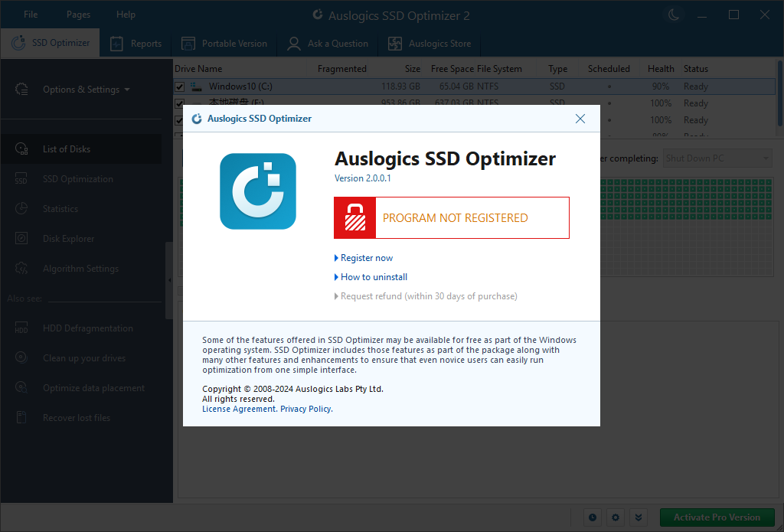Click the double-chevron expand icon in bottom bar
The width and height of the screenshot is (784, 532).
(639, 517)
